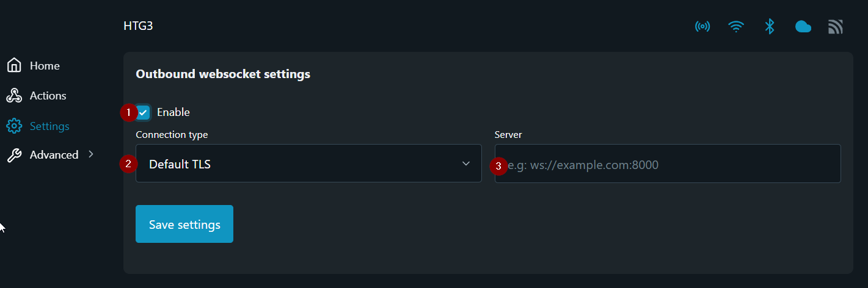Open the Actions menu item
The height and width of the screenshot is (288, 868).
(x=48, y=96)
